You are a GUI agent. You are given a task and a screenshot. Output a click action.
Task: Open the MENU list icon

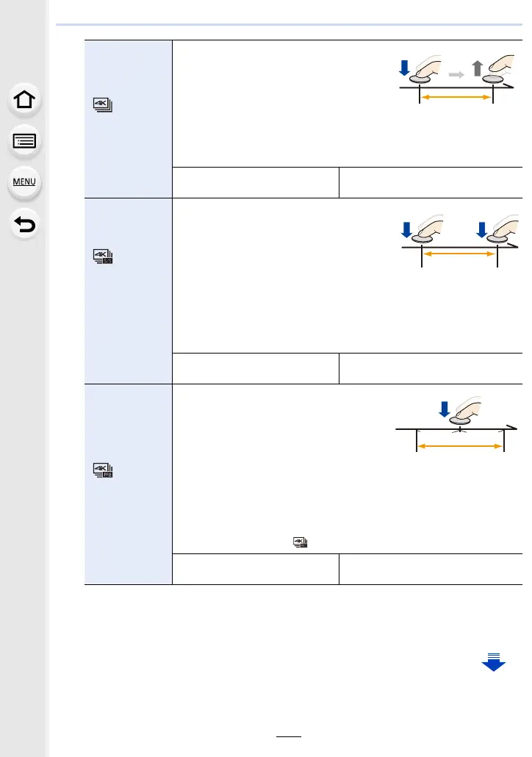click(x=26, y=182)
